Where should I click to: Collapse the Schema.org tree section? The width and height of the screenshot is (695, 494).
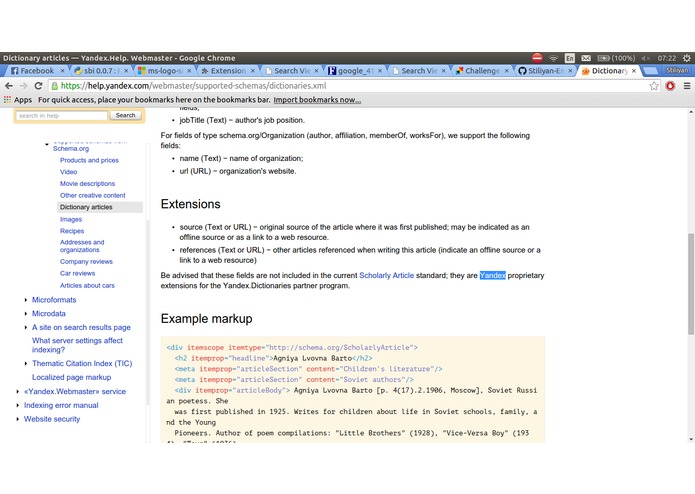[x=47, y=144]
